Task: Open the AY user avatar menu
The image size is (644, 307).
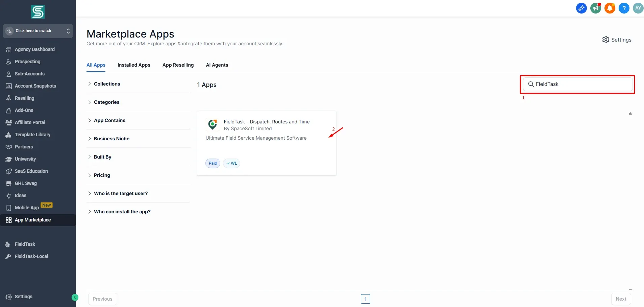Action: tap(638, 8)
